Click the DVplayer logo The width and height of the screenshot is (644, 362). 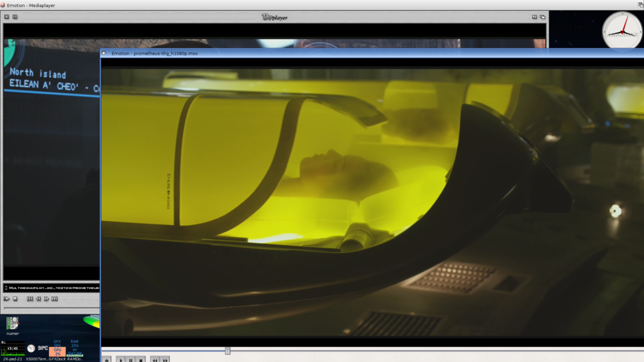[x=274, y=17]
